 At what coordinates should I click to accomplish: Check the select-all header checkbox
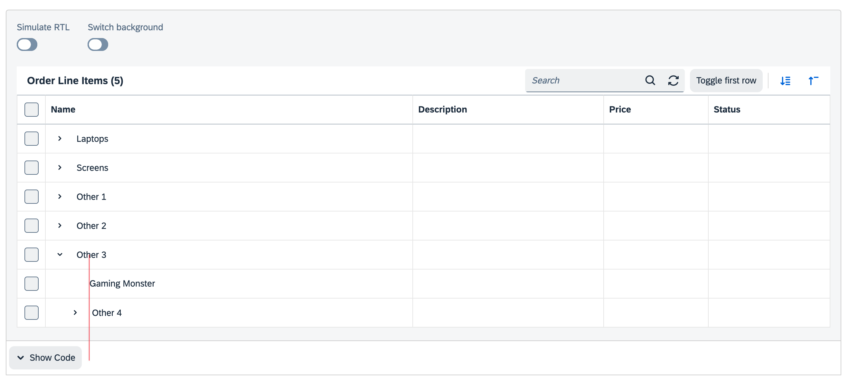[31, 110]
